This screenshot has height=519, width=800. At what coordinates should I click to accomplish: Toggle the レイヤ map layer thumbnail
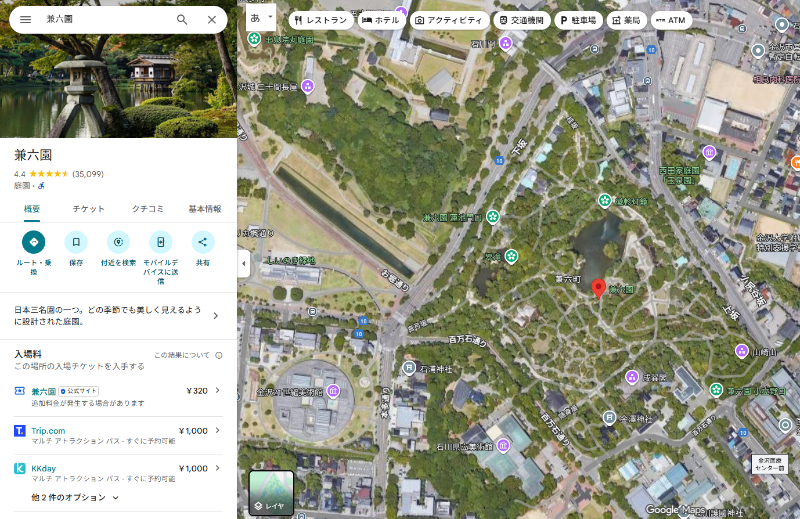pos(271,493)
